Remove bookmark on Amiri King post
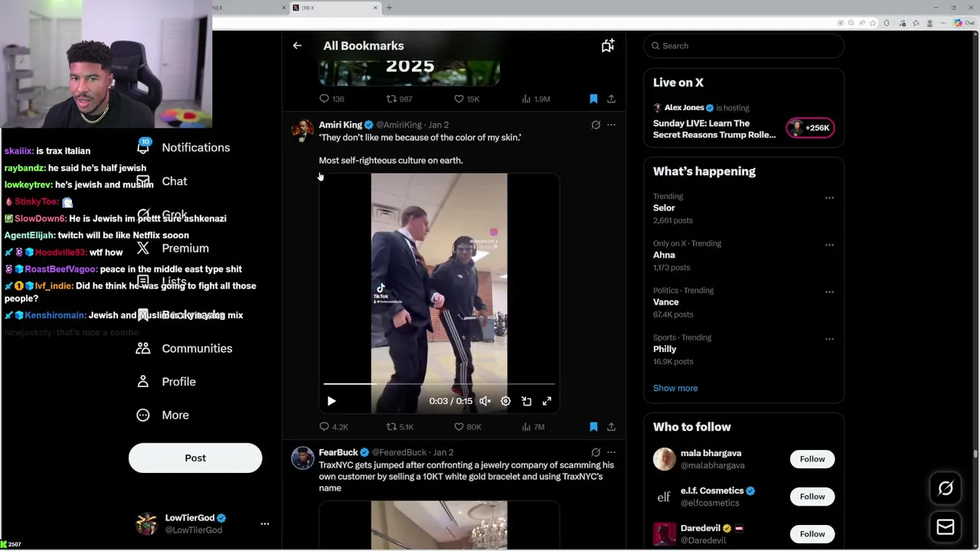This screenshot has height=551, width=980. point(593,426)
